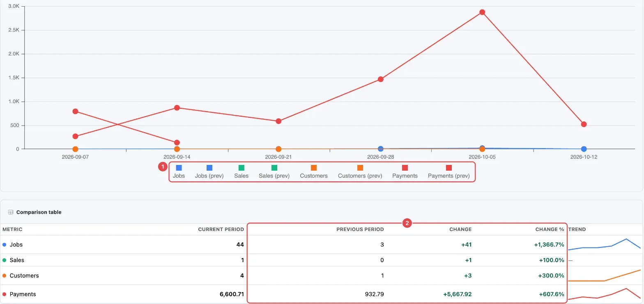Toggle the Sales legend entry
The width and height of the screenshot is (644, 304).
[241, 172]
